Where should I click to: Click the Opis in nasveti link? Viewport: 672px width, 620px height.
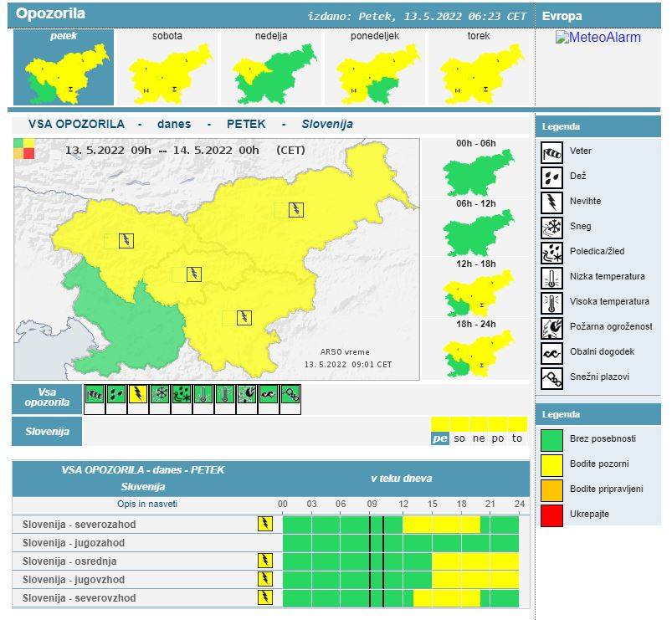[147, 505]
